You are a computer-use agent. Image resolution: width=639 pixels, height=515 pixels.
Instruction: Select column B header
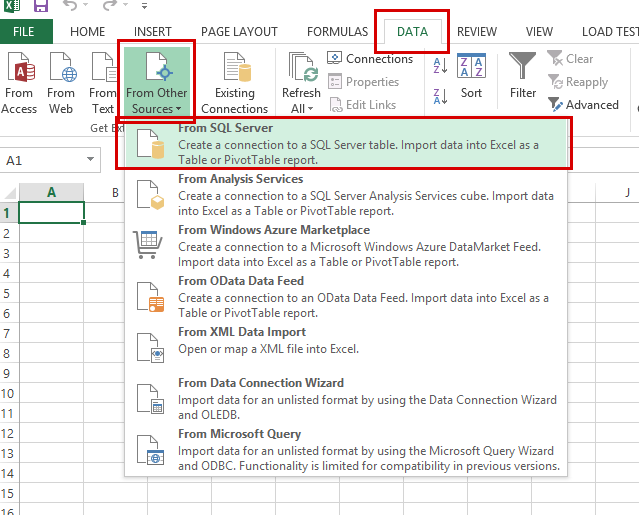(x=115, y=192)
